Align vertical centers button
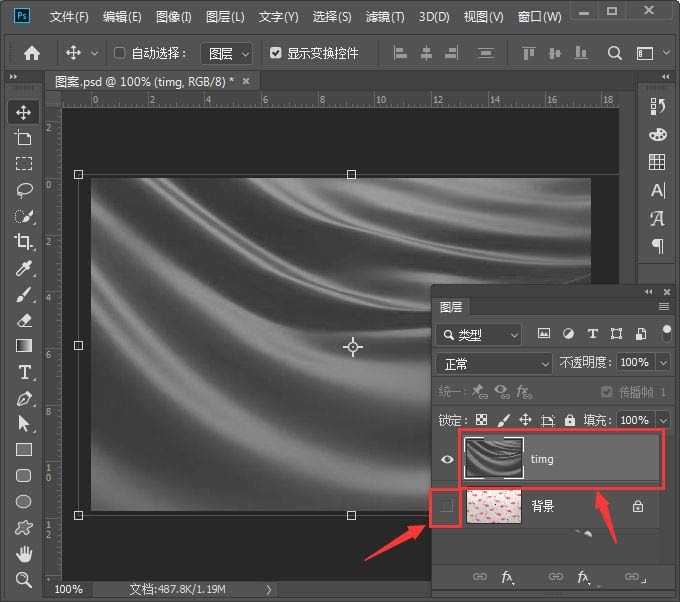This screenshot has height=602, width=680. coord(555,53)
